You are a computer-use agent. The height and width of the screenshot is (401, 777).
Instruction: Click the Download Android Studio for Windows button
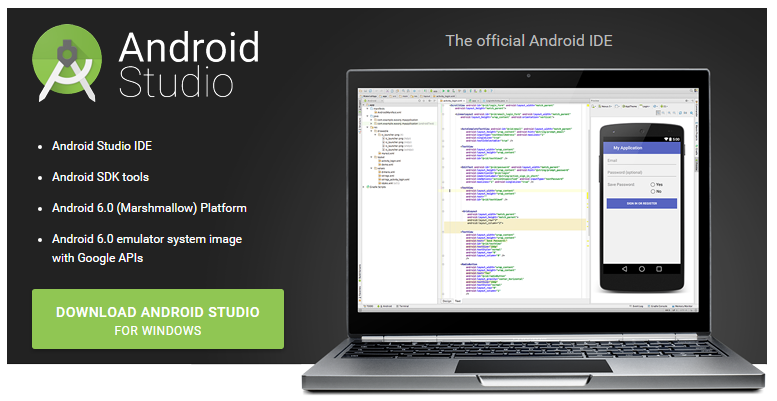[x=158, y=319]
